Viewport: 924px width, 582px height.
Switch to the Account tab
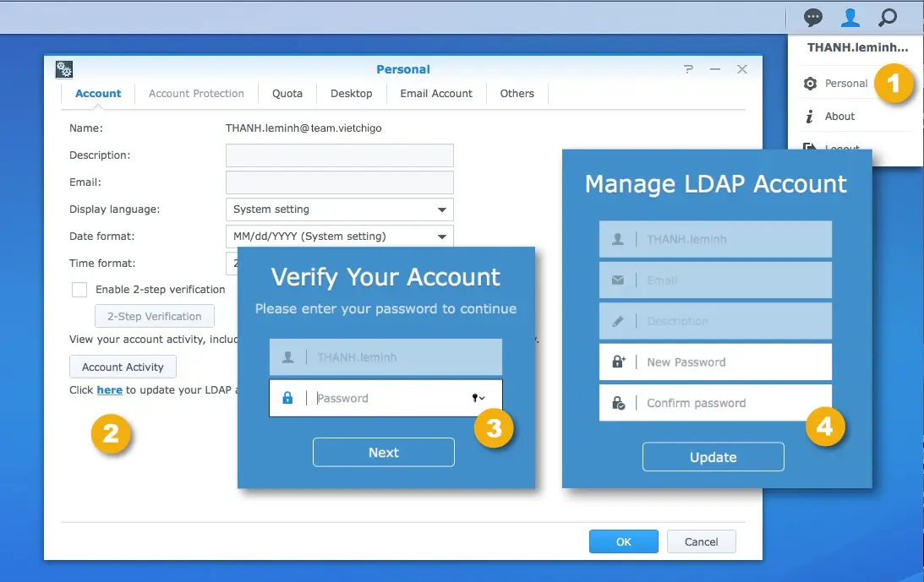pyautogui.click(x=98, y=94)
